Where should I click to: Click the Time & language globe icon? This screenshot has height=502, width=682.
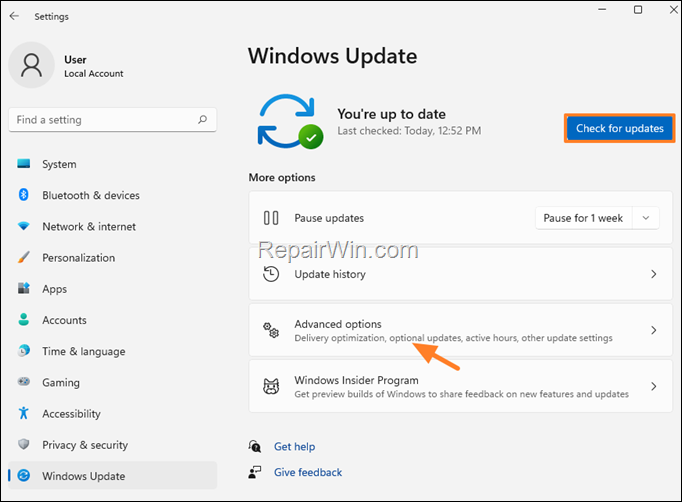(23, 351)
